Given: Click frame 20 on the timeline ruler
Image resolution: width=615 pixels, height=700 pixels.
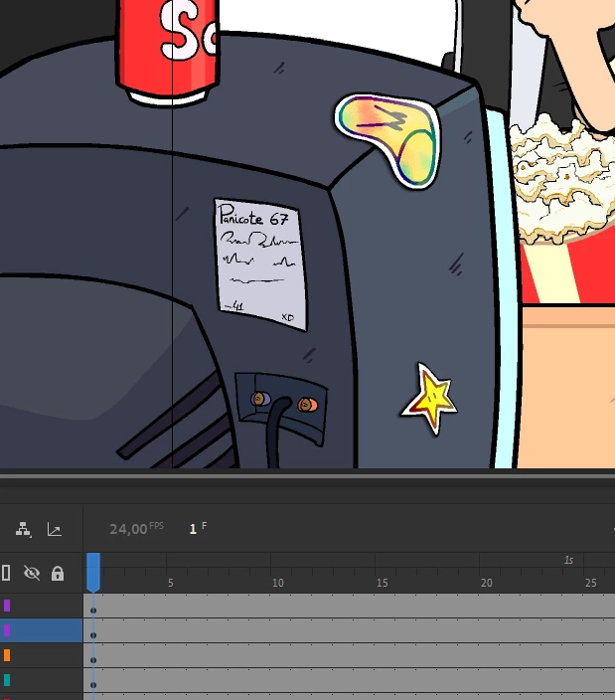Looking at the screenshot, I should coord(487,583).
